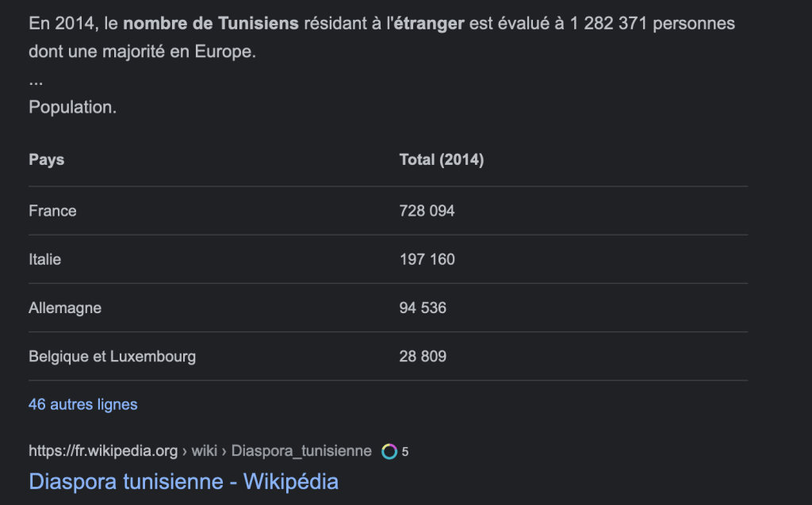Click the 'Pays' column header
Viewport: 812px width, 505px height.
(47, 159)
